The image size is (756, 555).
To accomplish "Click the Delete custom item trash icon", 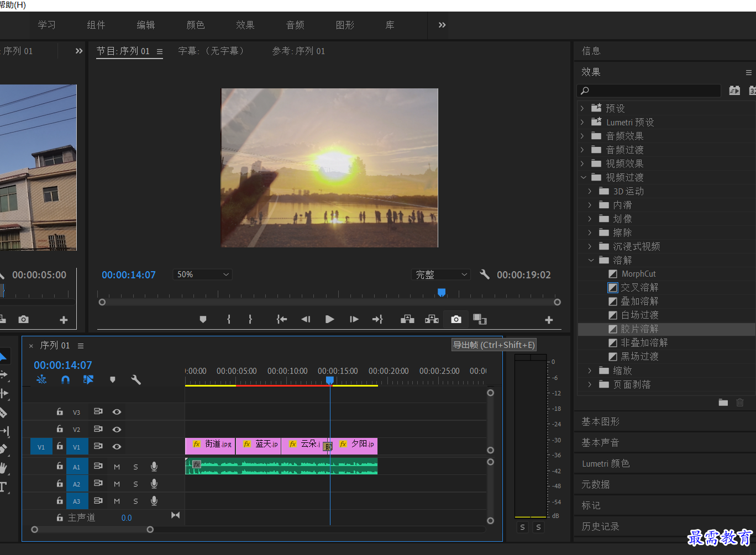I will 740,403.
